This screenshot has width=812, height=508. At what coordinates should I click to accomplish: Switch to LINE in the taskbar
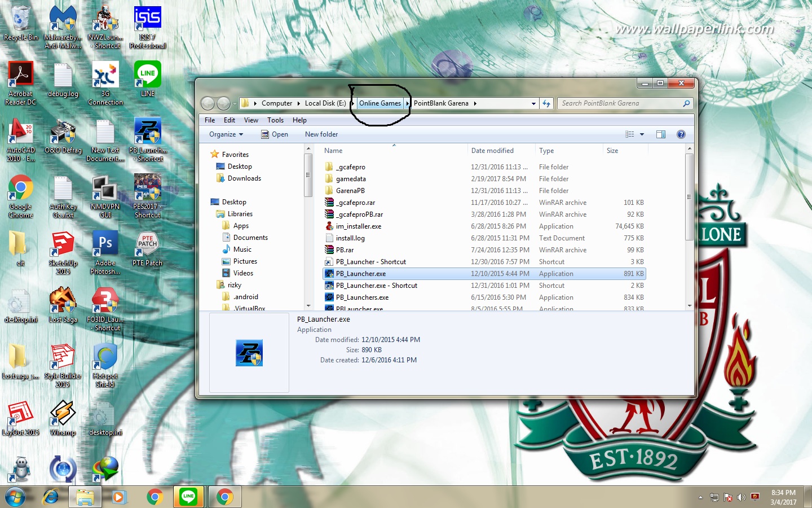pos(188,497)
